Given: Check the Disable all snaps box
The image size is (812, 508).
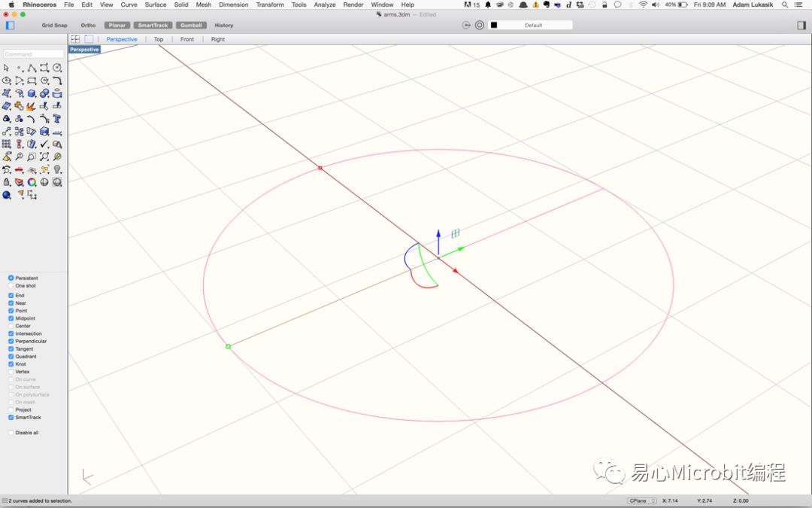Looking at the screenshot, I should [x=11, y=433].
